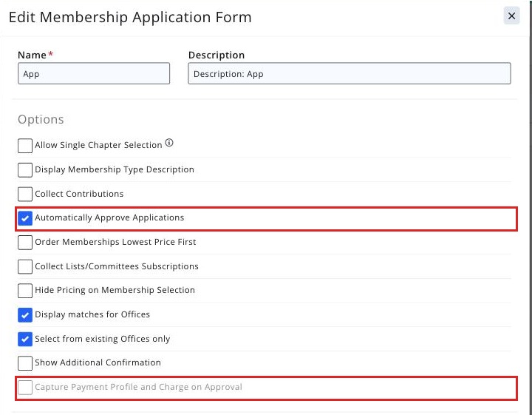
Task: Uncheck Display matches for Offices
Action: 25,315
